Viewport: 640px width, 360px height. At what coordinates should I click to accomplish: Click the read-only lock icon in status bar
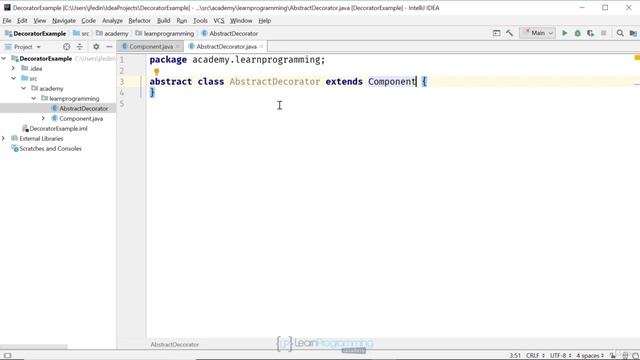click(613, 356)
